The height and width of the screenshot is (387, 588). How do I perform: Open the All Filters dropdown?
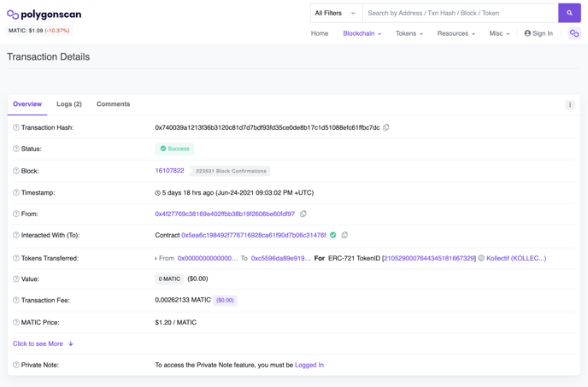point(335,13)
